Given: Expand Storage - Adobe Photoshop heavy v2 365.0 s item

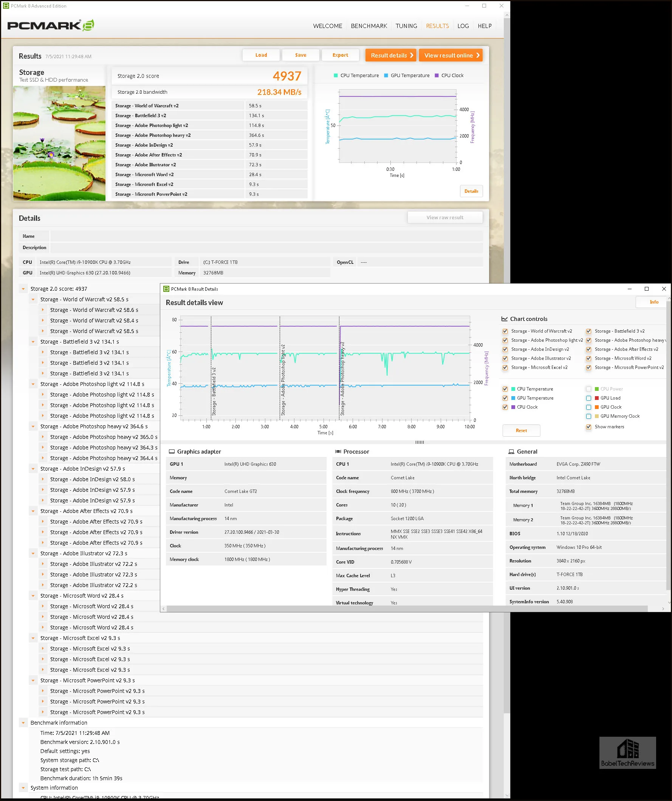Looking at the screenshot, I should pos(43,437).
